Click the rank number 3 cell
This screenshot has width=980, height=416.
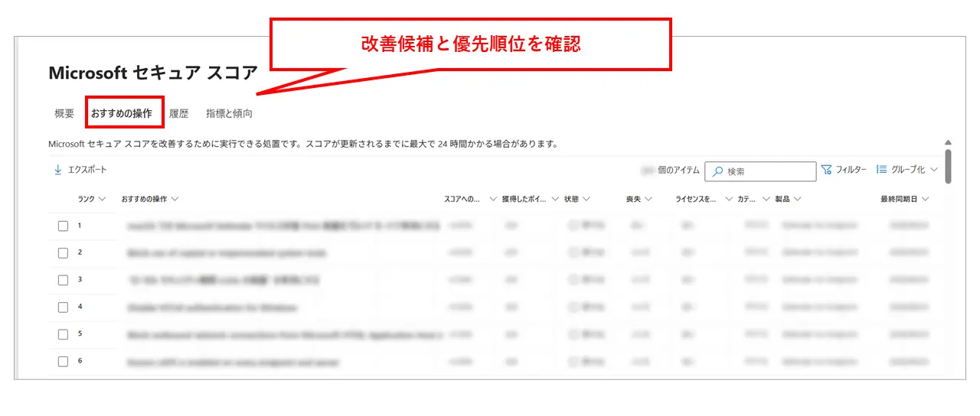click(x=80, y=279)
